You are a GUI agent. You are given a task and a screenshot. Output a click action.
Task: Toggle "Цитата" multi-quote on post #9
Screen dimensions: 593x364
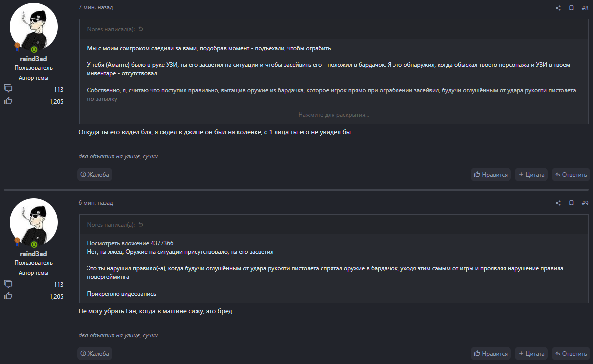point(531,354)
